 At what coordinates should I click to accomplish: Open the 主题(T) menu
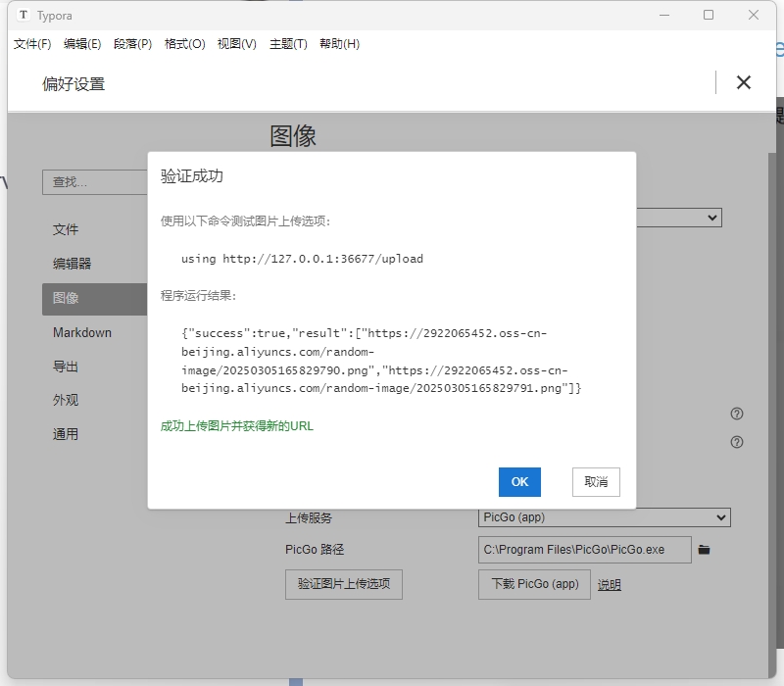coord(288,44)
